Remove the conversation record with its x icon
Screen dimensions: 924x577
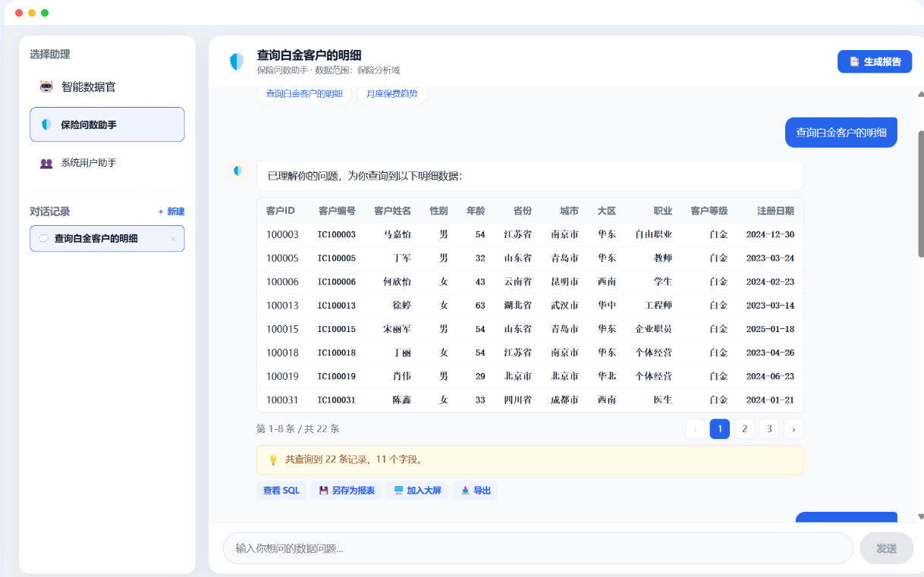(173, 239)
